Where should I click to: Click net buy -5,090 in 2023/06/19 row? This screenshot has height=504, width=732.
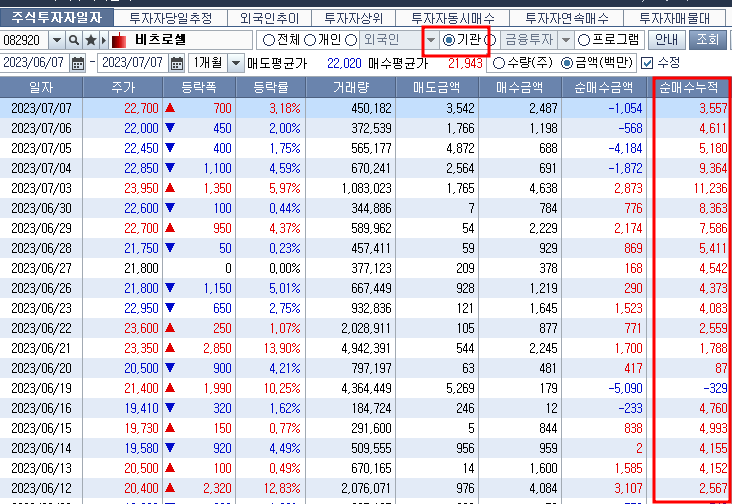(625, 389)
